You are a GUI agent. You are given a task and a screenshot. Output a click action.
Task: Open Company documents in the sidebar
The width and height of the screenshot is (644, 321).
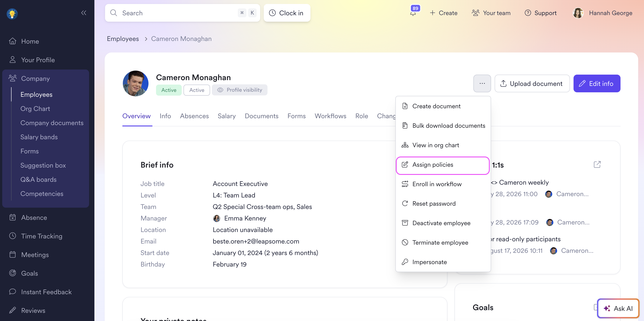click(52, 123)
